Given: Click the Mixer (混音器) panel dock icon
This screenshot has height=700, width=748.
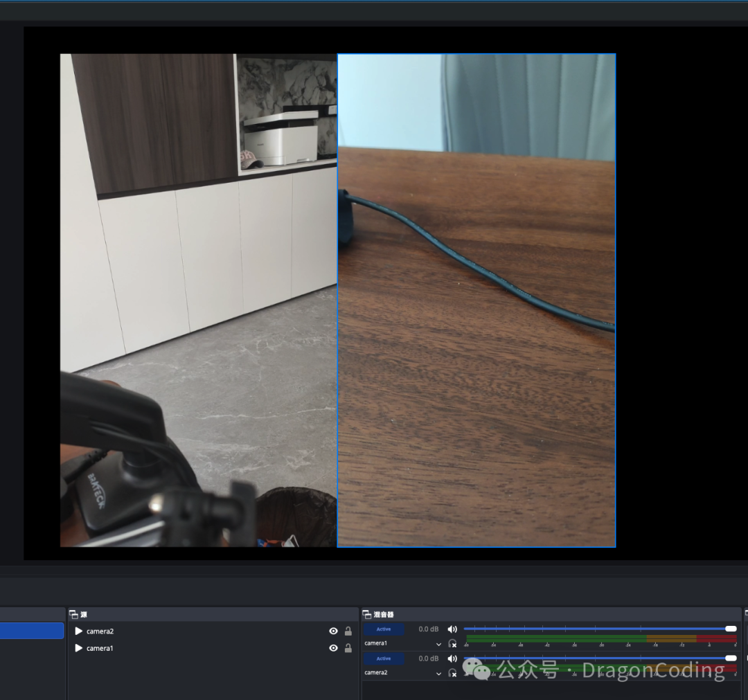Looking at the screenshot, I should click(x=367, y=614).
